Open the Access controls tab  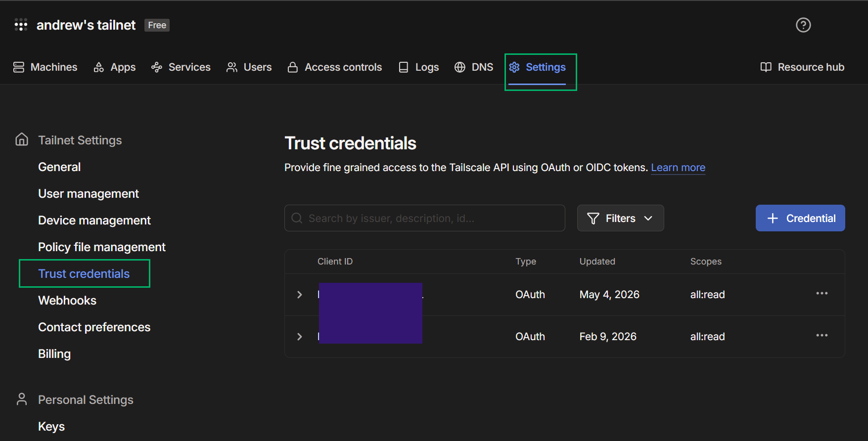point(334,67)
